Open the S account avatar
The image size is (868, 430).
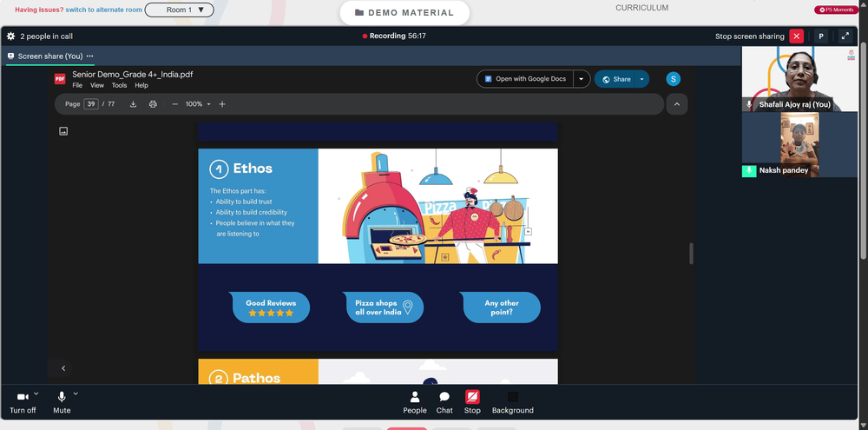674,79
